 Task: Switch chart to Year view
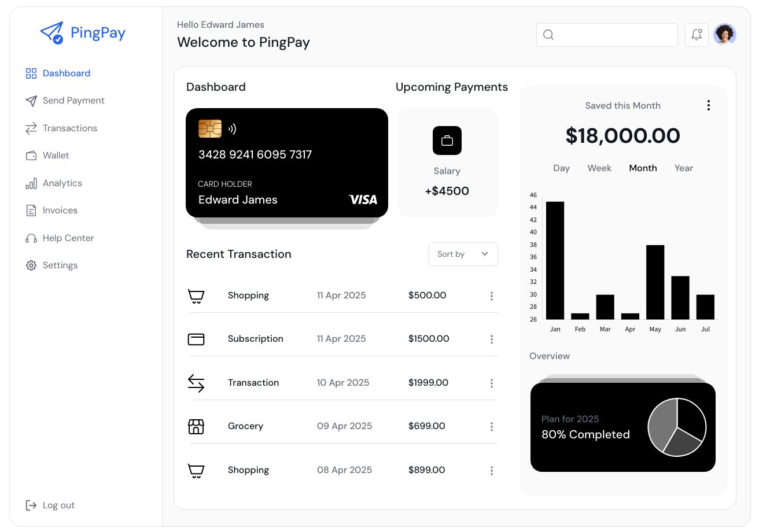683,168
